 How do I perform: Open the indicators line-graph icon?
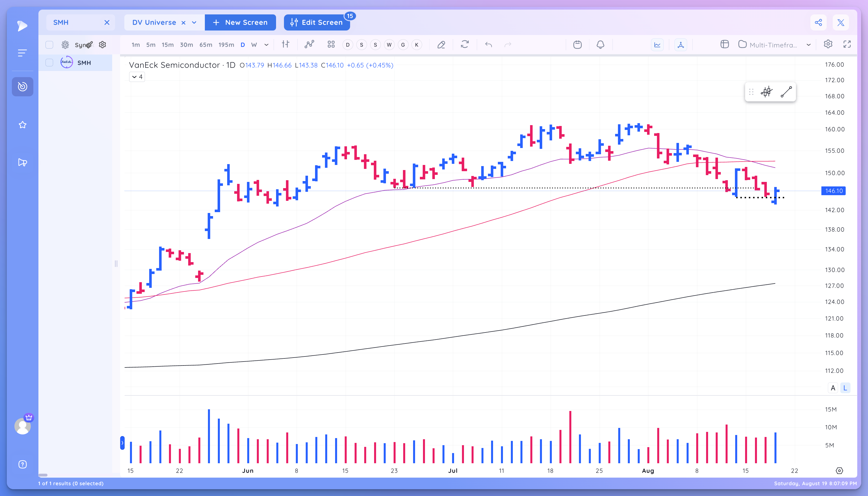[309, 44]
